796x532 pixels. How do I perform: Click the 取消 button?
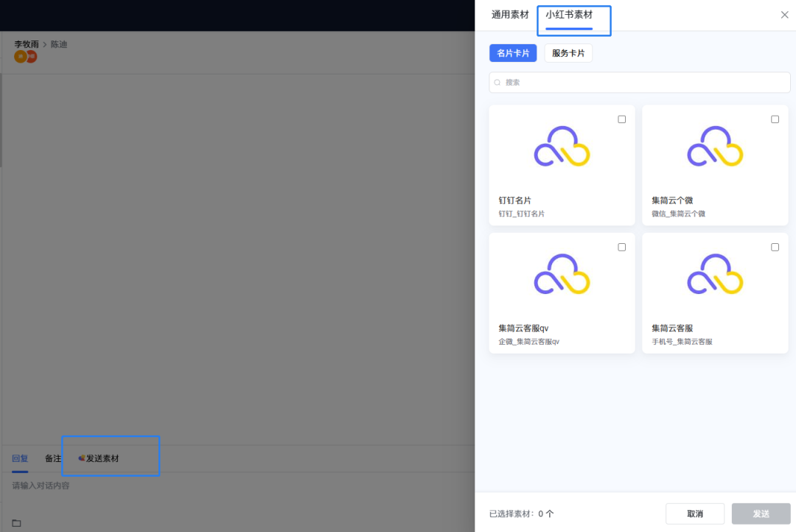click(x=695, y=514)
